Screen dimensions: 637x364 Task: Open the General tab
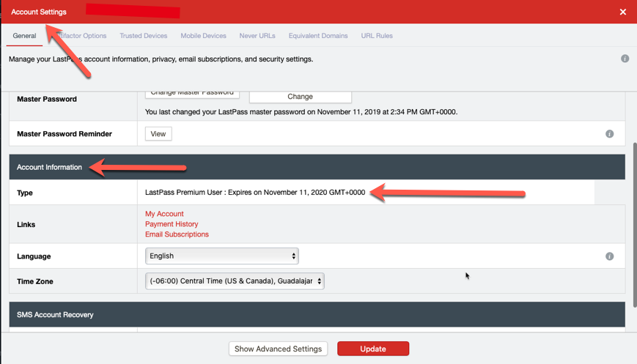24,36
